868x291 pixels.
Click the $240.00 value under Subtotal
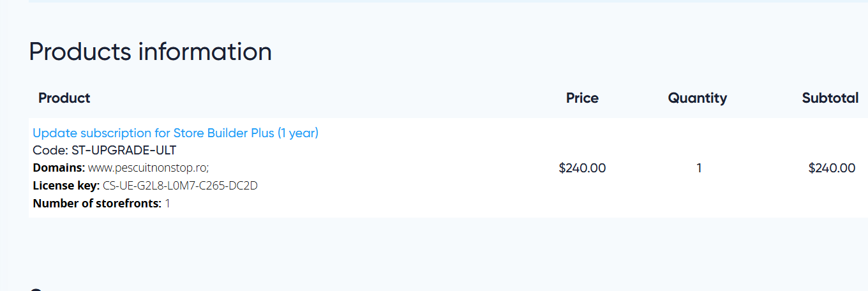click(x=832, y=168)
